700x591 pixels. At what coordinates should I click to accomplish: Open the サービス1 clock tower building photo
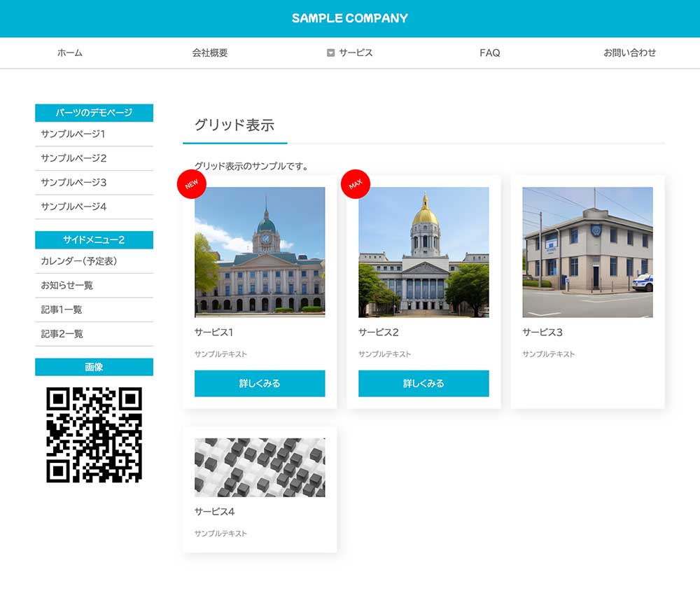260,252
